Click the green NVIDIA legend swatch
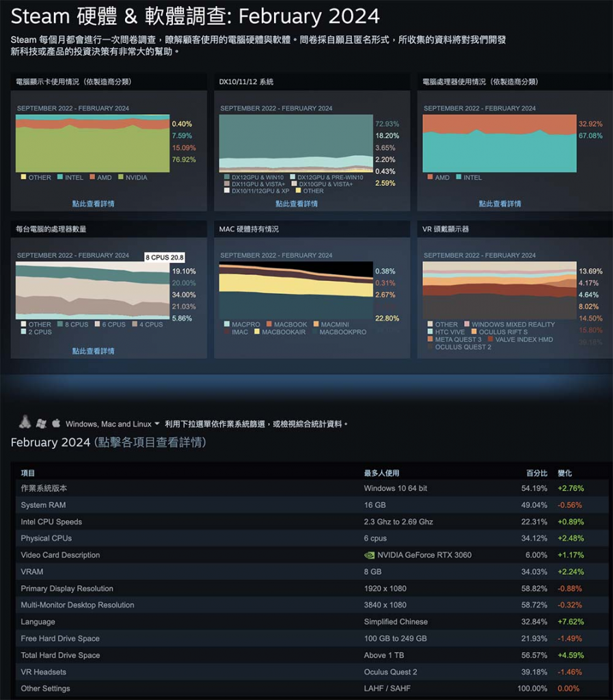 point(120,177)
